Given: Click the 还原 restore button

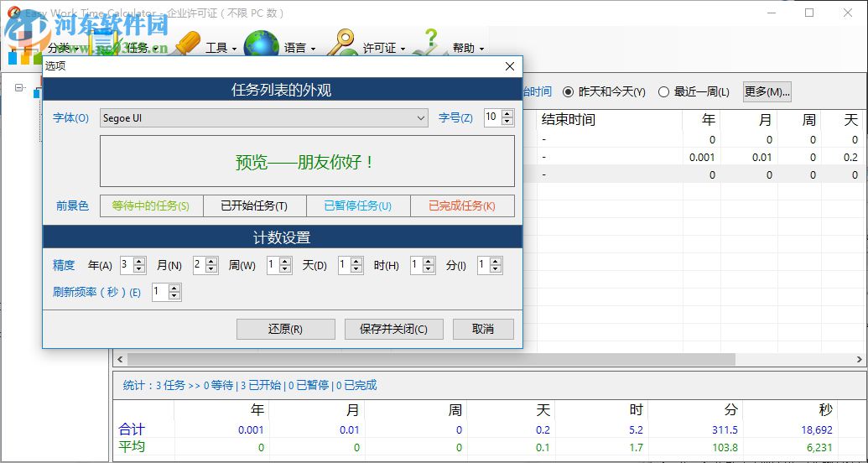Looking at the screenshot, I should [x=286, y=329].
